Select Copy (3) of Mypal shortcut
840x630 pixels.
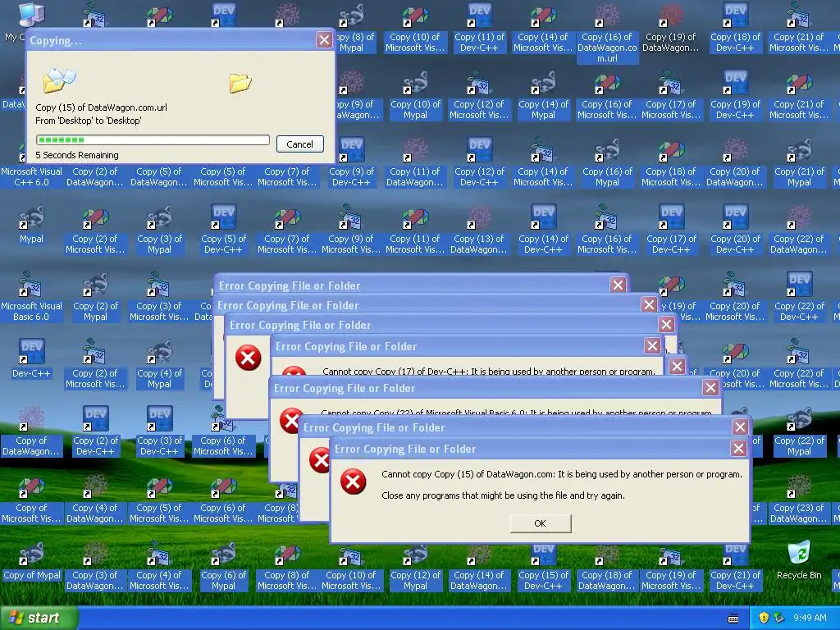[159, 231]
